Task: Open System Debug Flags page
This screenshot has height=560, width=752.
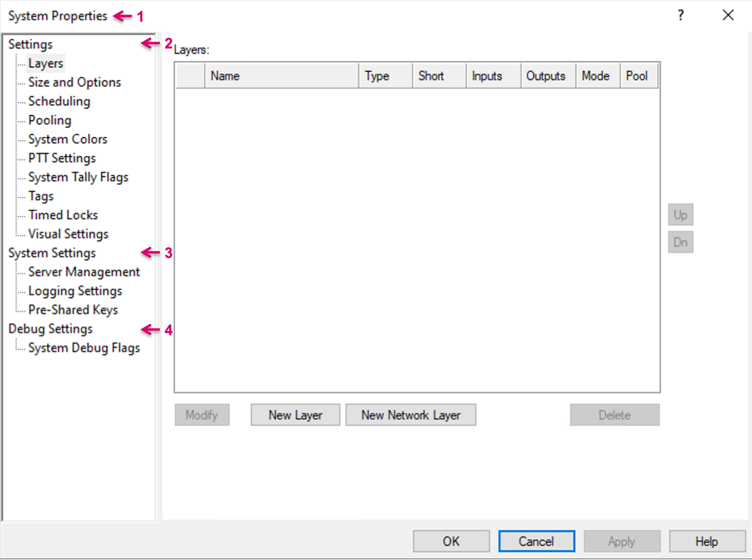Action: click(84, 348)
